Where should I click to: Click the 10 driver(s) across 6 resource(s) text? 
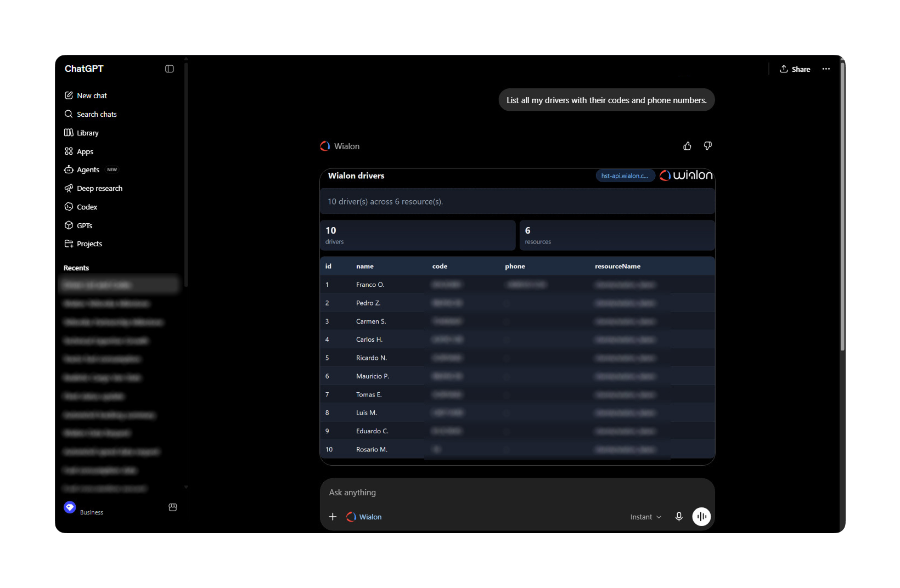(385, 202)
